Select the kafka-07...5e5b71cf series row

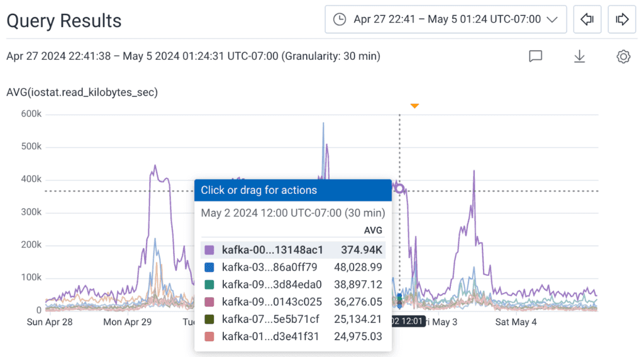coord(292,319)
